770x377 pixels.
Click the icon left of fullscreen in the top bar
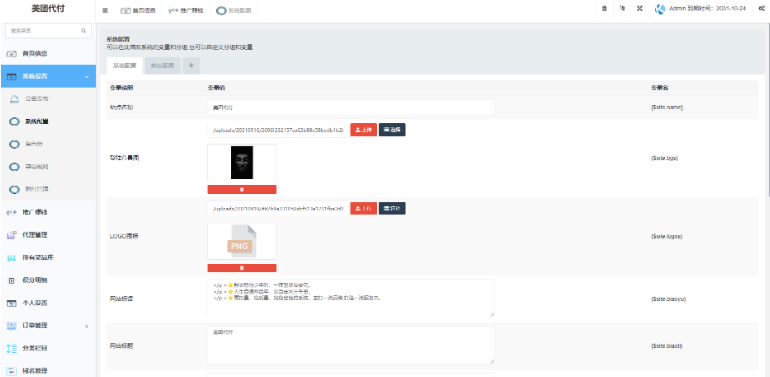click(622, 8)
